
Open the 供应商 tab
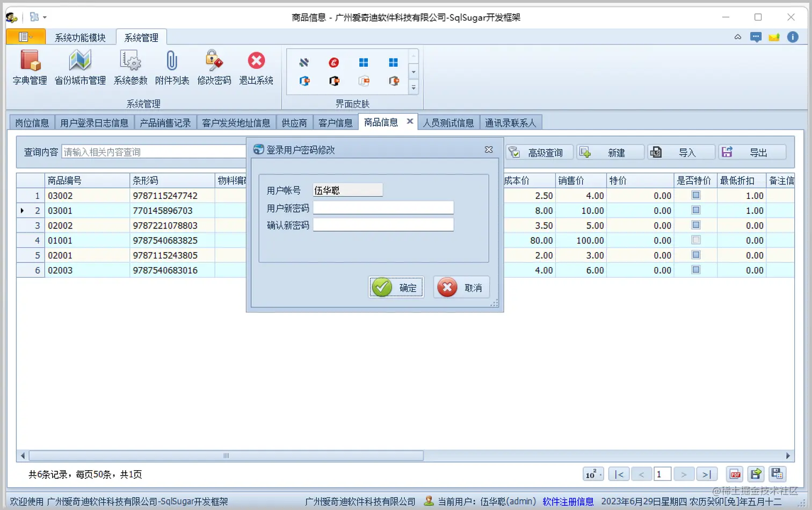(294, 123)
